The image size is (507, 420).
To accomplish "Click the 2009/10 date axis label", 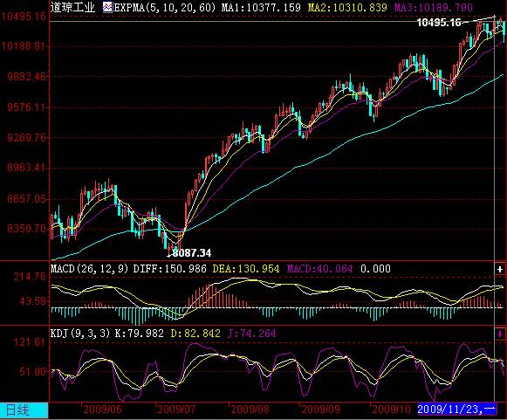I will (391, 410).
